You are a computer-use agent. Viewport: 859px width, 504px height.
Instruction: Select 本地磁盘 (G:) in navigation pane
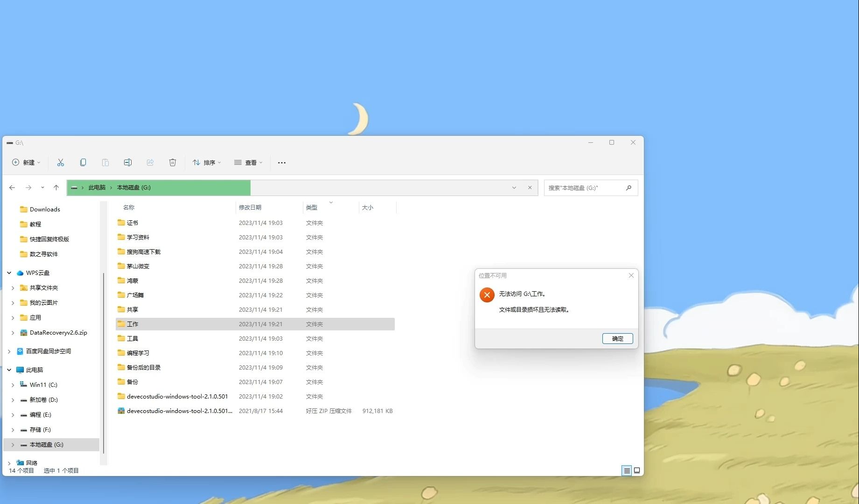pyautogui.click(x=51, y=444)
